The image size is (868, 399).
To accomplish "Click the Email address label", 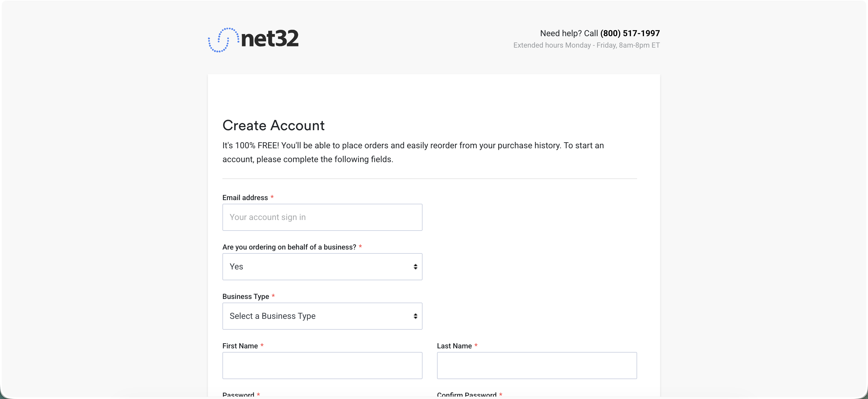I will (245, 197).
